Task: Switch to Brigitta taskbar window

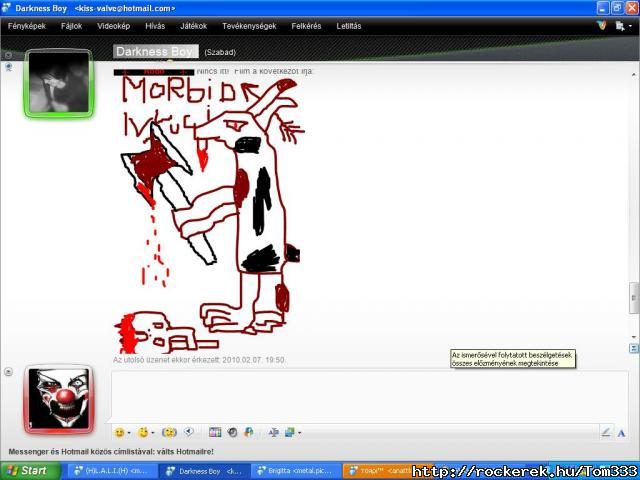Action: 297,471
